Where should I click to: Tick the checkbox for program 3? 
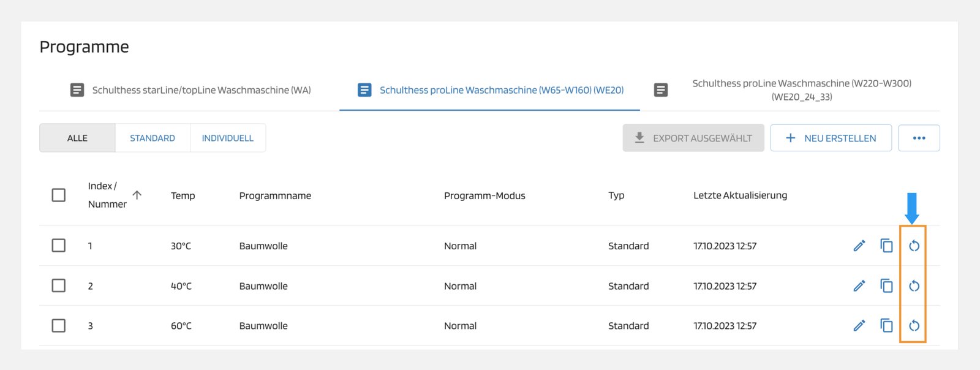(59, 325)
